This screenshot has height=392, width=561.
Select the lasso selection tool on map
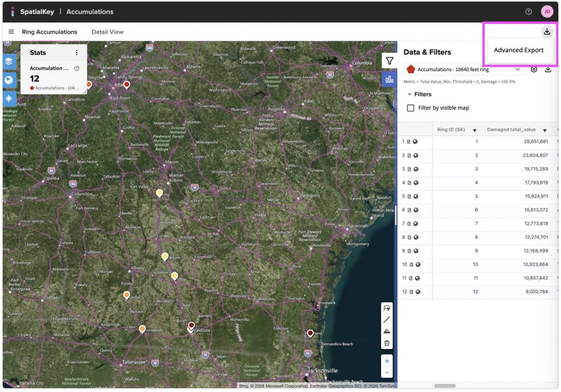click(x=387, y=308)
